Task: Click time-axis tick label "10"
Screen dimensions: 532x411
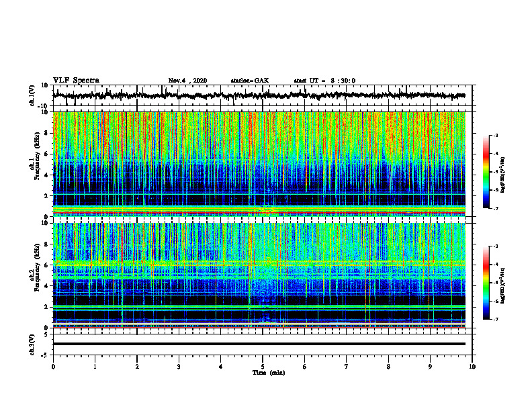Action: coord(472,367)
